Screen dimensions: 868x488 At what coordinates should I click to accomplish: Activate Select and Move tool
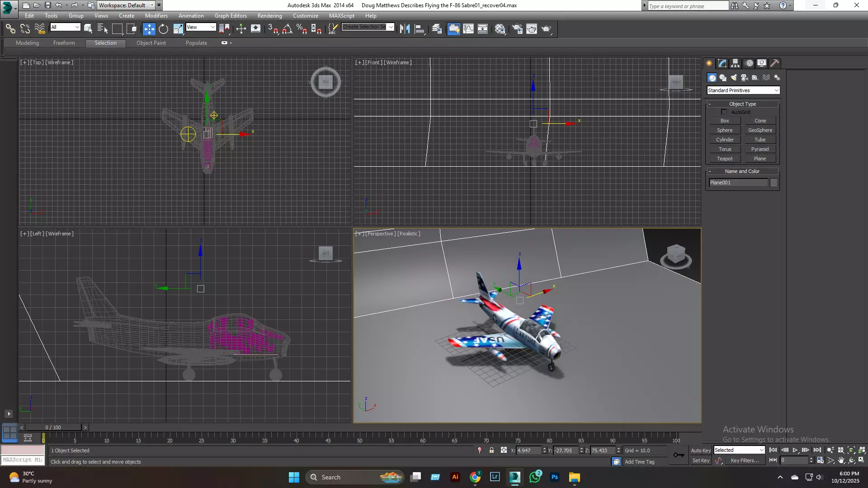coord(149,29)
